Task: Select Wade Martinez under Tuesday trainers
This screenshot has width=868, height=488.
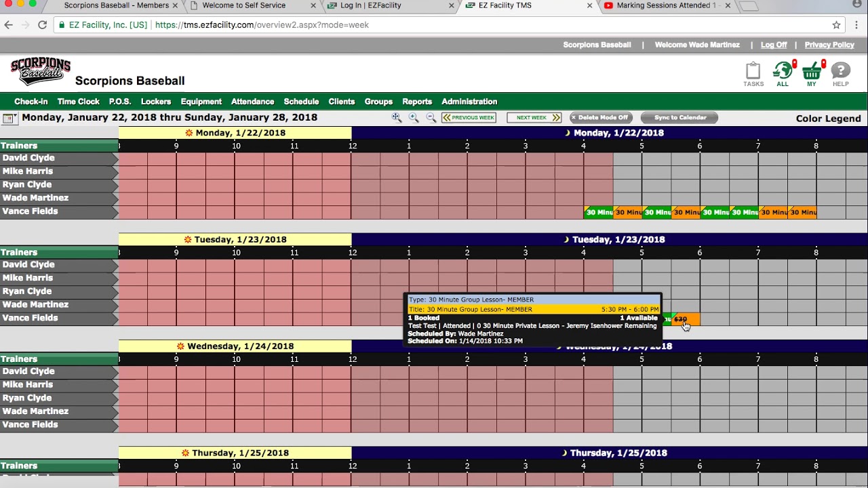Action: point(59,305)
